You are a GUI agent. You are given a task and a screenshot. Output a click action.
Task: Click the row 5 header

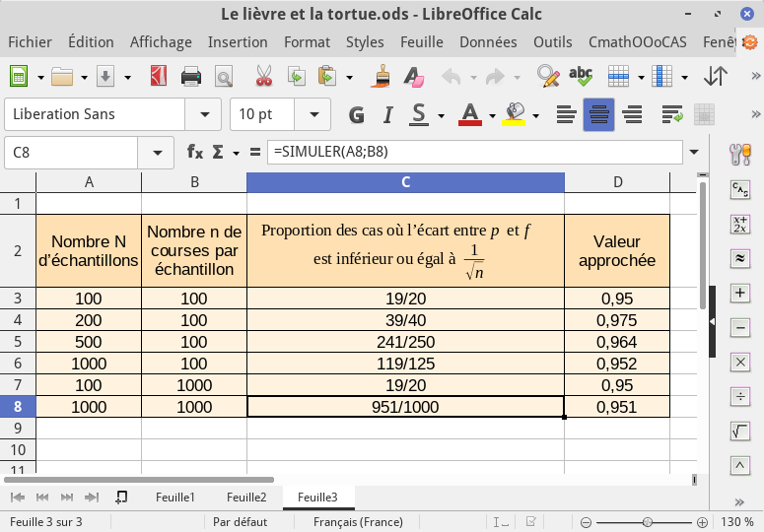[18, 342]
